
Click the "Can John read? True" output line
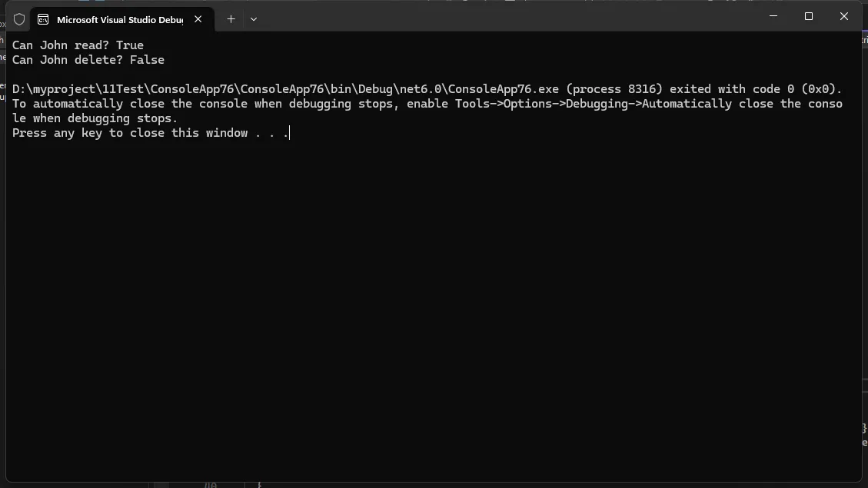(78, 45)
